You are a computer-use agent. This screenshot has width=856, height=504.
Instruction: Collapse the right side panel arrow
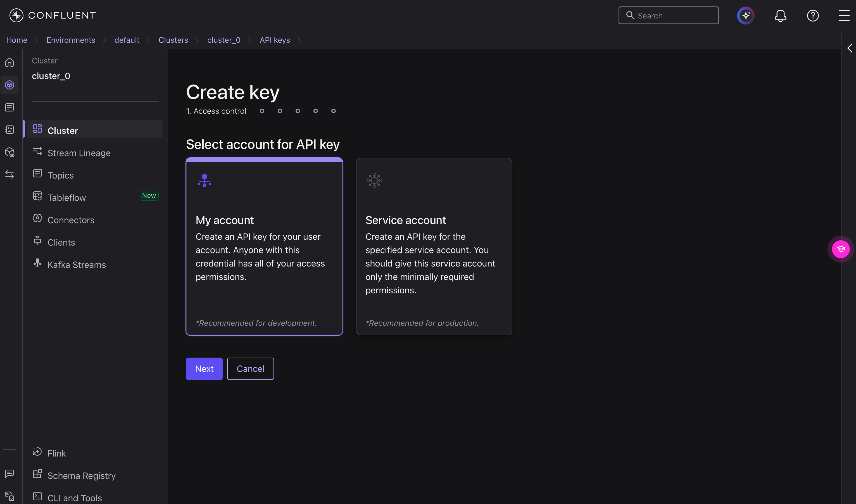click(850, 48)
